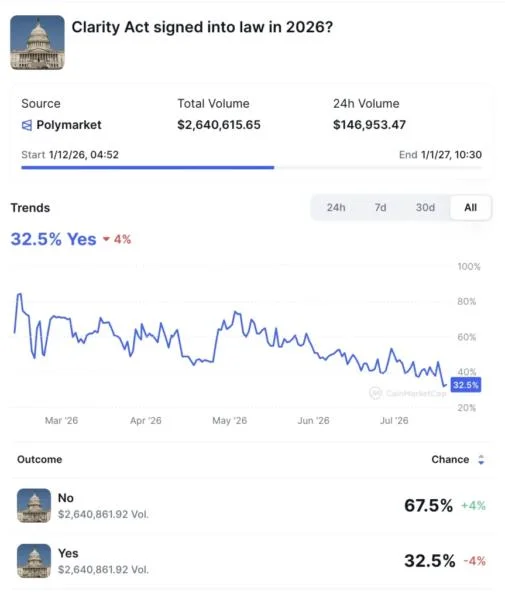Click the Chance column header

tap(450, 459)
